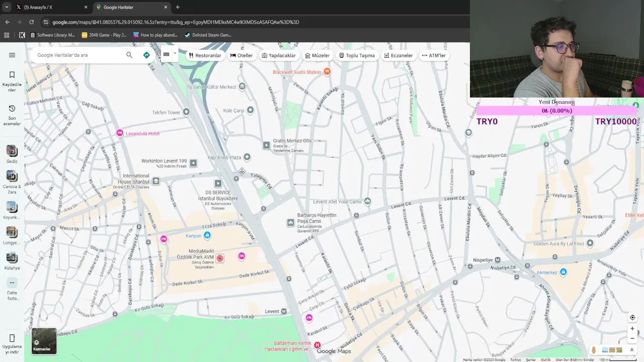Open the Kütahya recent item

point(12,261)
